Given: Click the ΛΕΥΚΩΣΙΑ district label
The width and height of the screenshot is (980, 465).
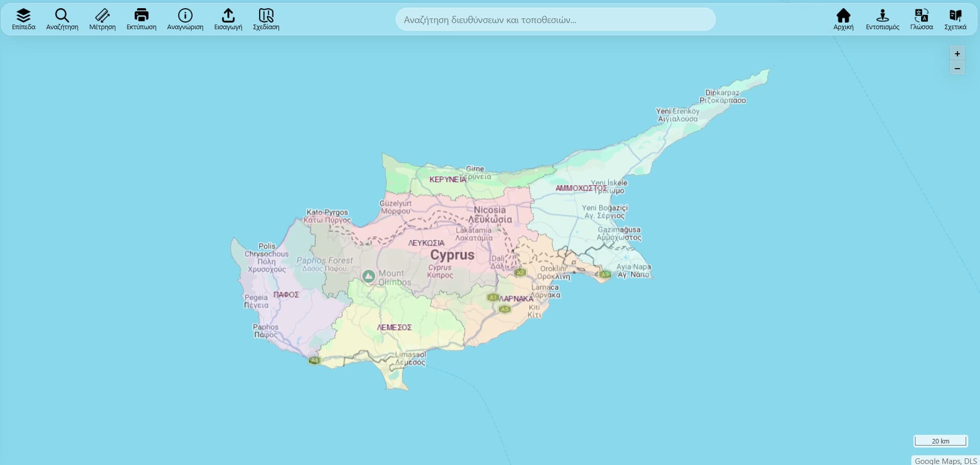Looking at the screenshot, I should 426,243.
